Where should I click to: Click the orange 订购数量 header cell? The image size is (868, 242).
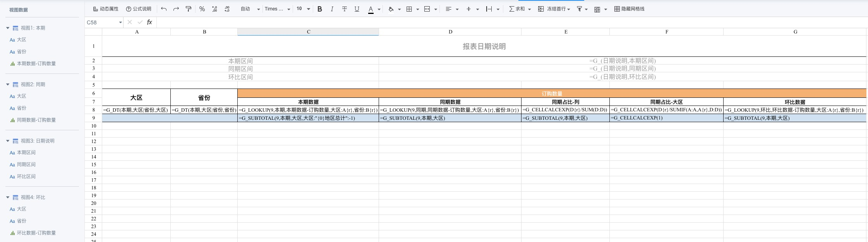click(x=552, y=93)
